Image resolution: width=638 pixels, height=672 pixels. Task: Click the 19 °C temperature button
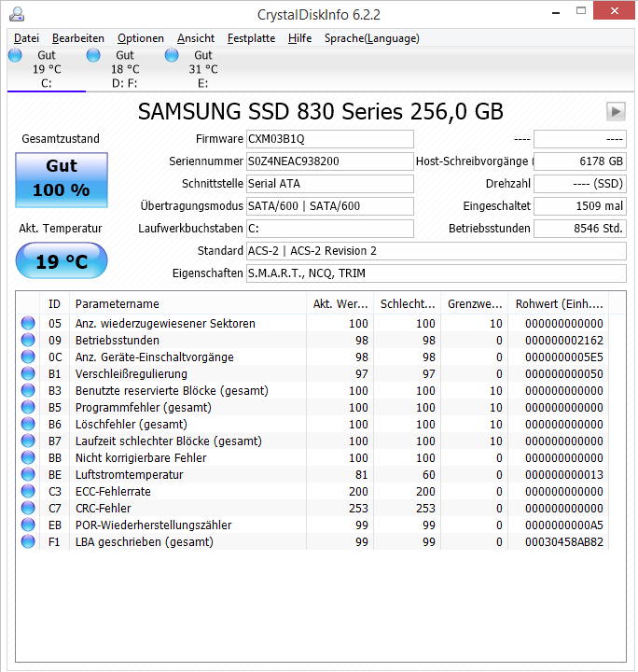pos(62,260)
